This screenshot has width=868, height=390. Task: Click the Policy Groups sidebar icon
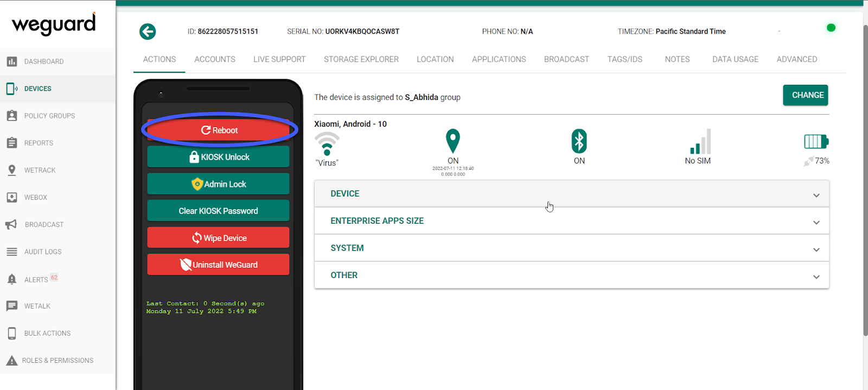click(11, 116)
